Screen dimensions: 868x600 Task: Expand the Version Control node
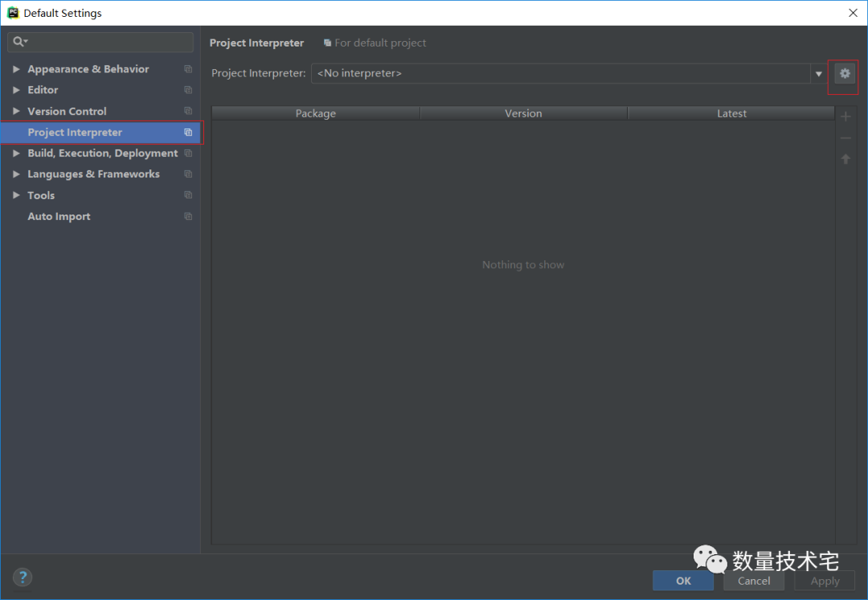click(16, 112)
